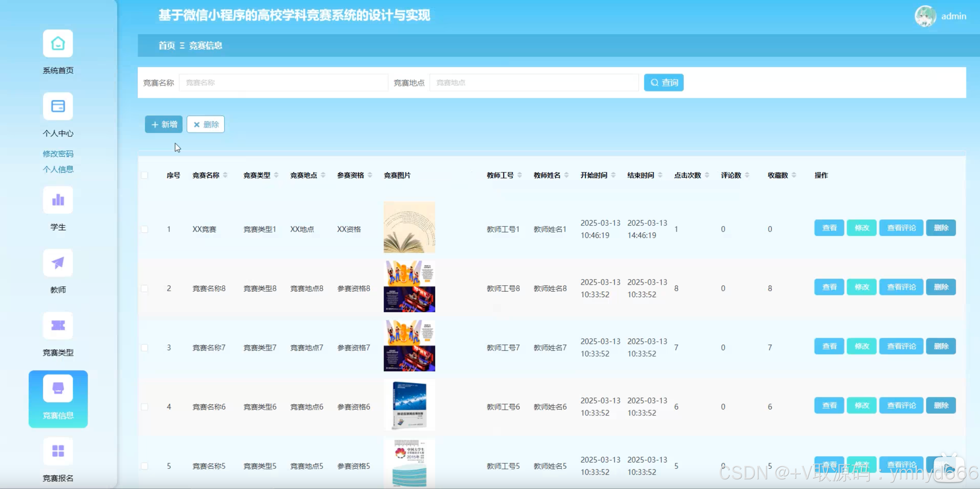The image size is (980, 489).
Task: Open the 系统首页 home icon
Action: [58, 44]
